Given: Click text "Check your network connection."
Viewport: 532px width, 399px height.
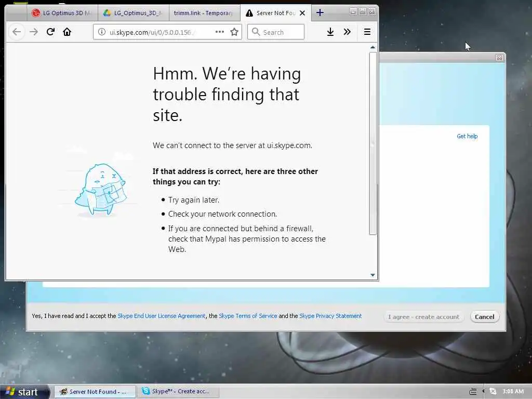Looking at the screenshot, I should point(222,214).
